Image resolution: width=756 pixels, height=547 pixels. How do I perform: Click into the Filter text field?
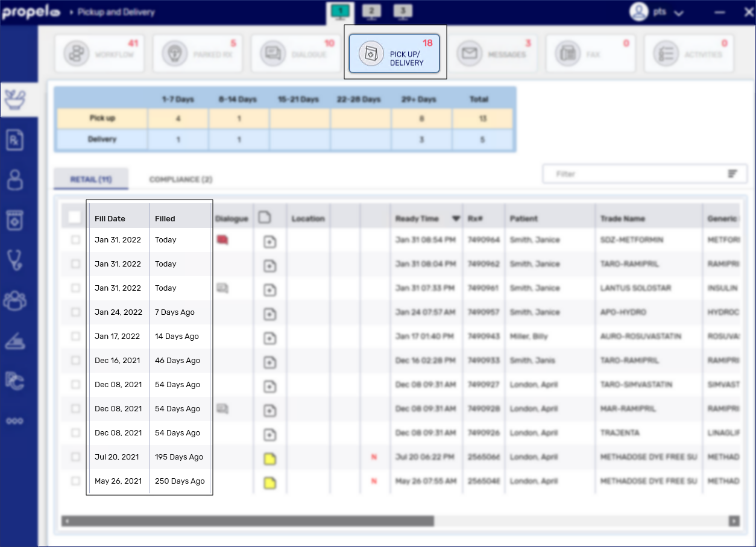(633, 174)
